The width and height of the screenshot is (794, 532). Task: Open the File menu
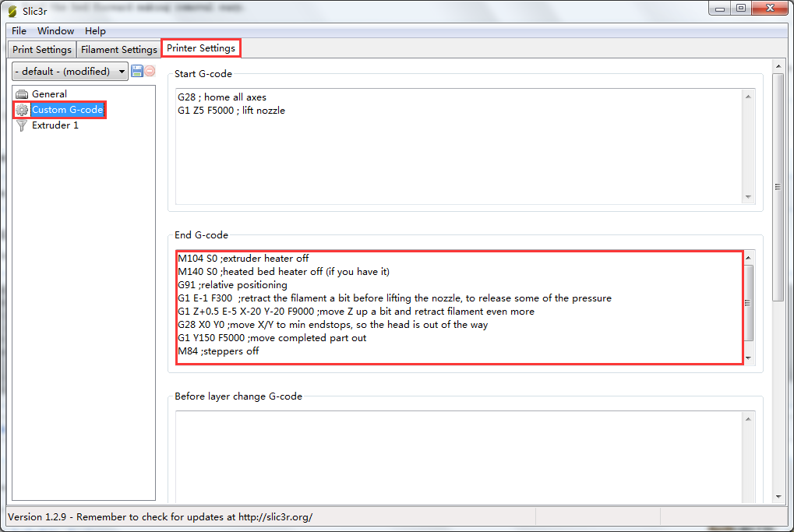pos(19,31)
